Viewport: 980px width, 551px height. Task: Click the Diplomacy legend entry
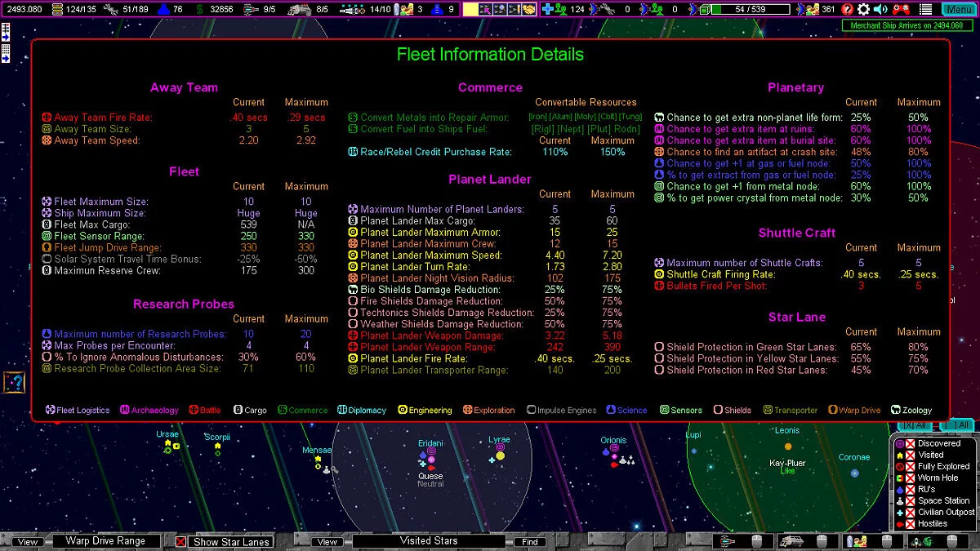point(362,411)
